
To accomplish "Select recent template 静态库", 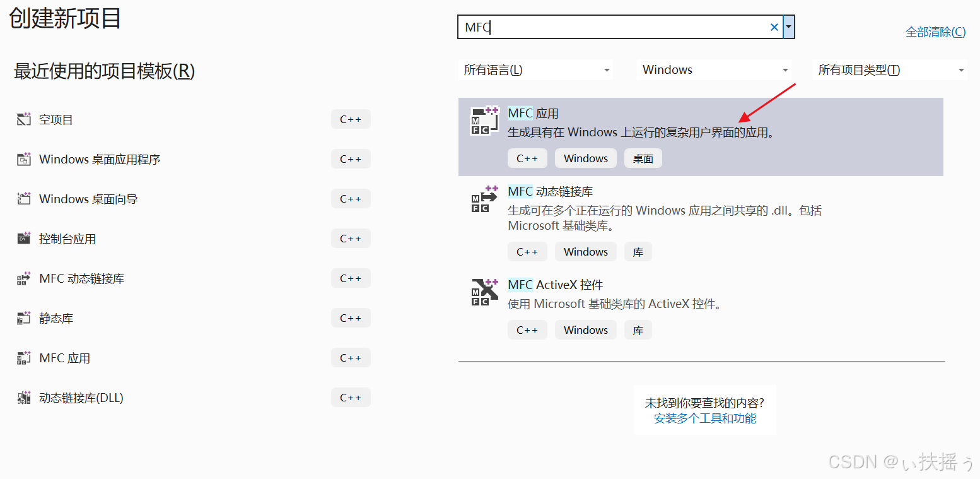I will (192, 318).
